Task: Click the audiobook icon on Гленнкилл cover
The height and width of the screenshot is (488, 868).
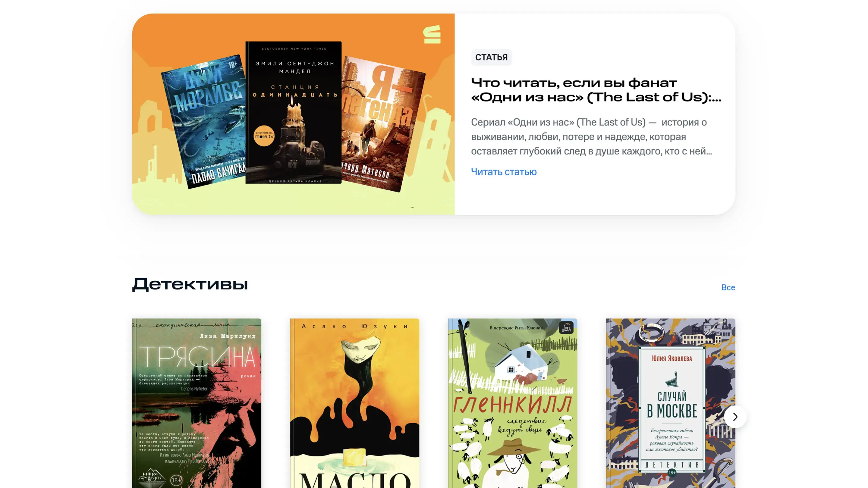Action: tap(566, 327)
